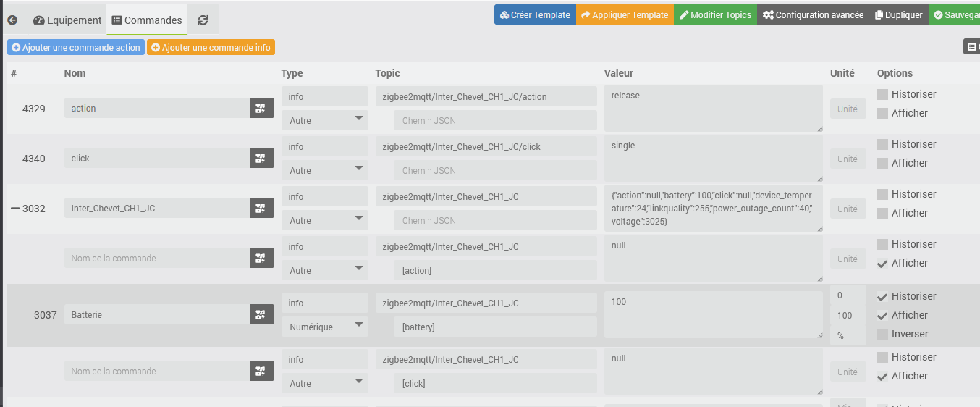
Task: Uncheck Afficher on the Batterie row
Action: tap(882, 315)
